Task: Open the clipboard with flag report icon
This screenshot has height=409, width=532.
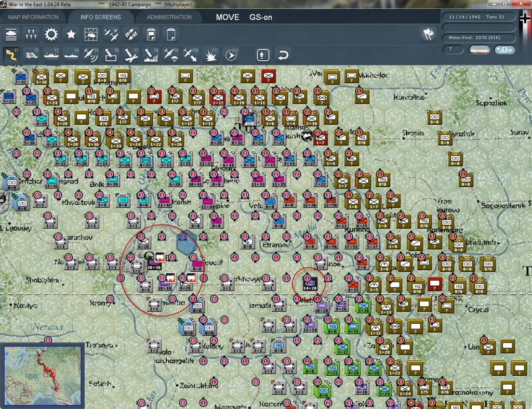Action: 151,34
